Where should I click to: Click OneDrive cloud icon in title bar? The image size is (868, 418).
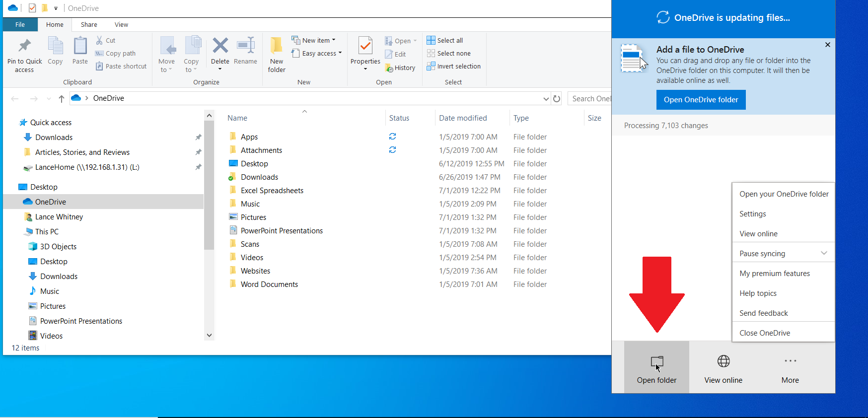[13, 8]
